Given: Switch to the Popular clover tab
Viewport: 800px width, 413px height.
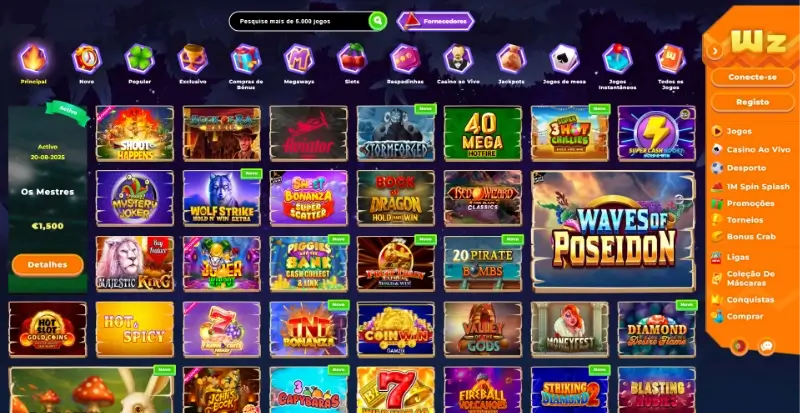Looking at the screenshot, I should pos(139,59).
